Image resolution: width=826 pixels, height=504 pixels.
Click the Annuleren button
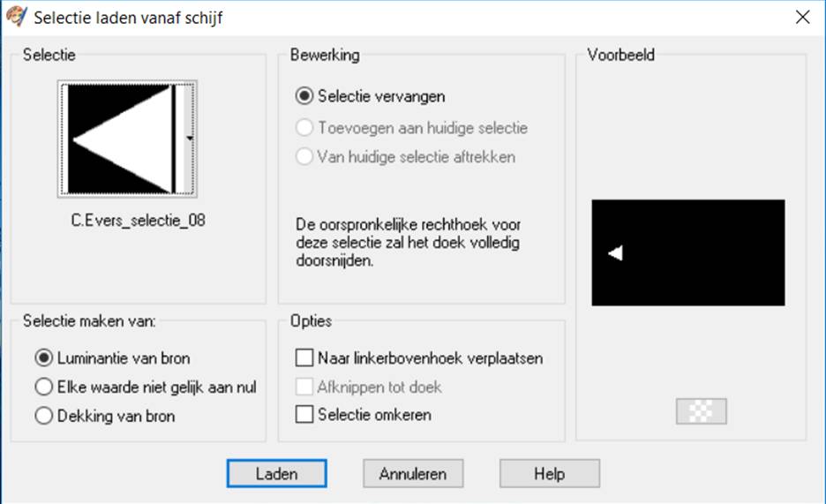pos(413,474)
